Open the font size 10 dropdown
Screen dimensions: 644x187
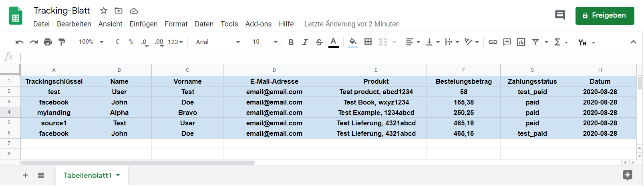(265, 42)
